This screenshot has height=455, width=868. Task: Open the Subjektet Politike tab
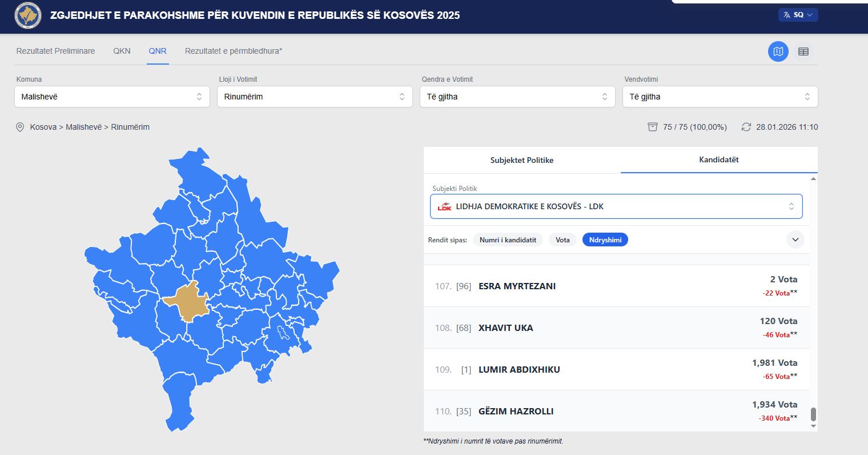click(x=521, y=160)
